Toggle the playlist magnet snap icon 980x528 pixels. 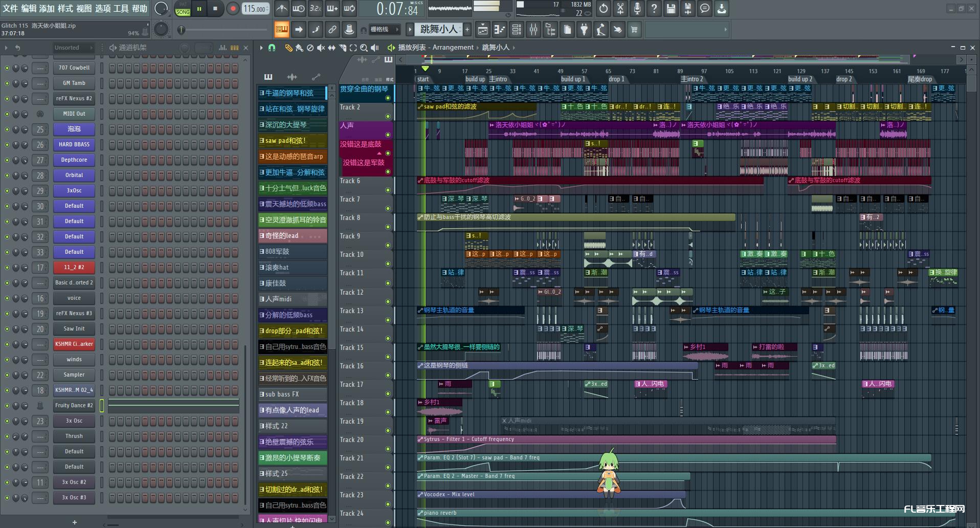272,48
